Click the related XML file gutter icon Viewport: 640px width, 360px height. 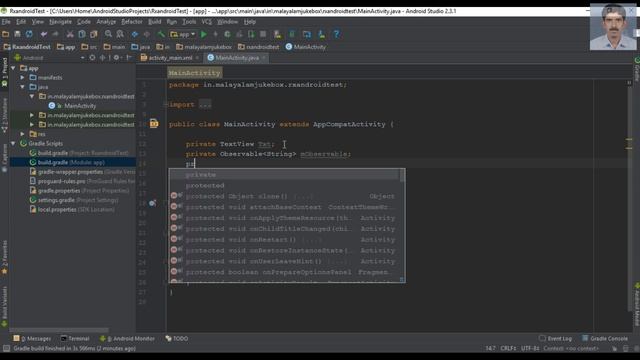pos(154,123)
